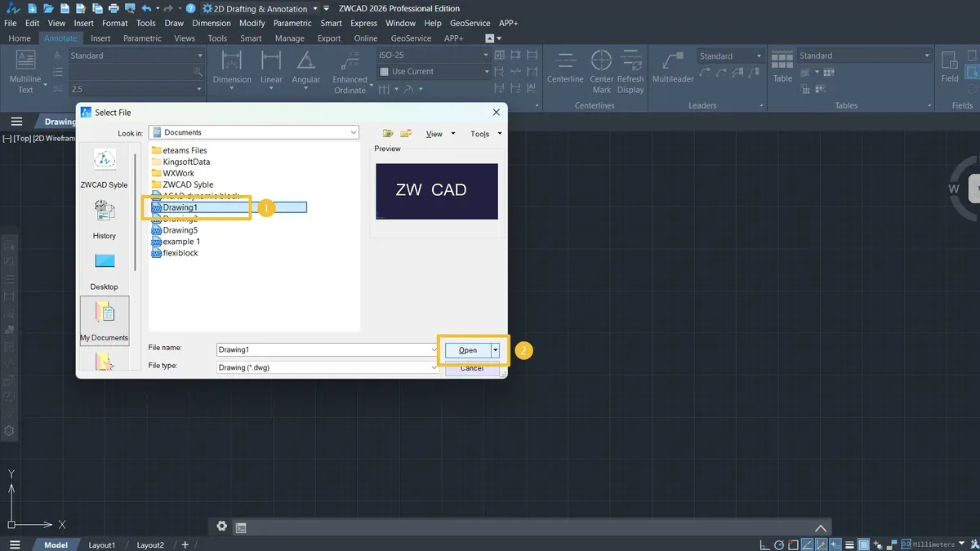The width and height of the screenshot is (980, 551).
Task: Open the Dimension menu in menu bar
Action: [212, 23]
